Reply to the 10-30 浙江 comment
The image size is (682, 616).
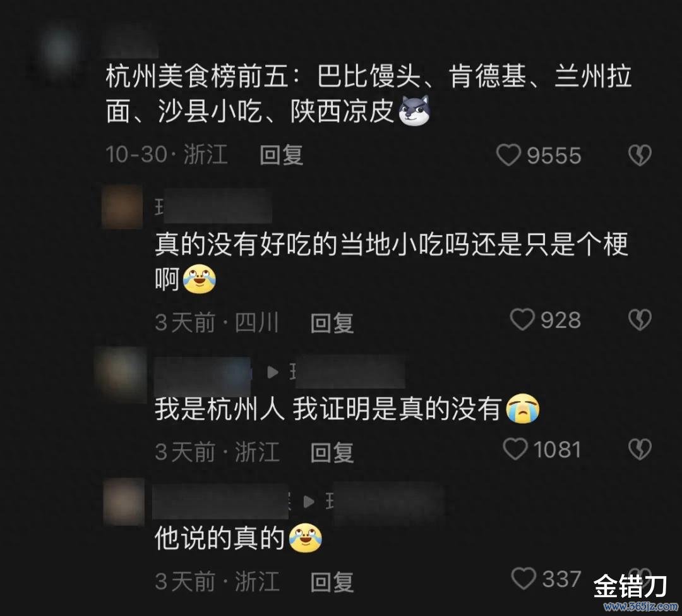(x=281, y=155)
